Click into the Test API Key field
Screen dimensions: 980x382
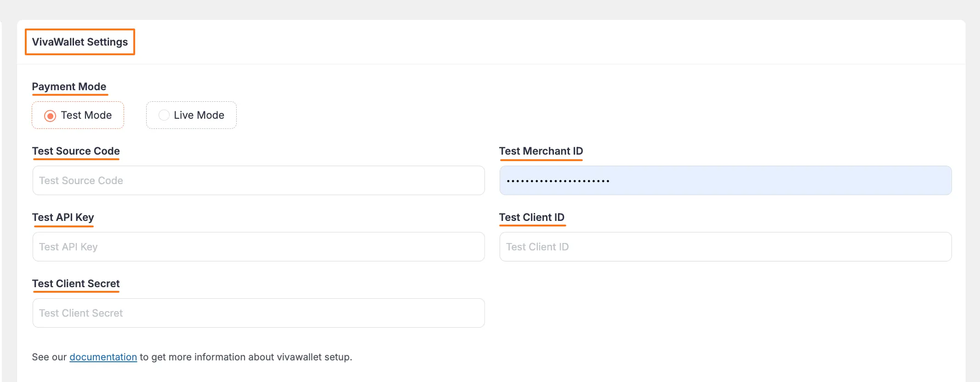tap(258, 247)
